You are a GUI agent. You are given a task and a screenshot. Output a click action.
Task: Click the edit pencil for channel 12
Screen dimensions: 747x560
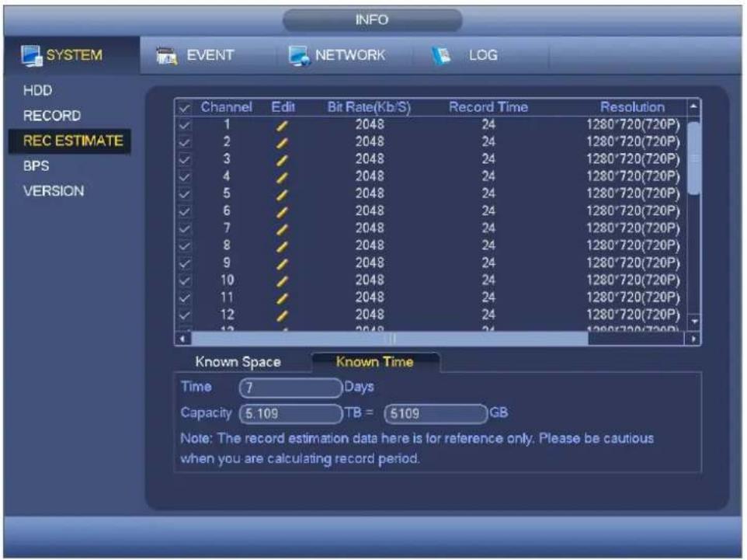pyautogui.click(x=282, y=315)
